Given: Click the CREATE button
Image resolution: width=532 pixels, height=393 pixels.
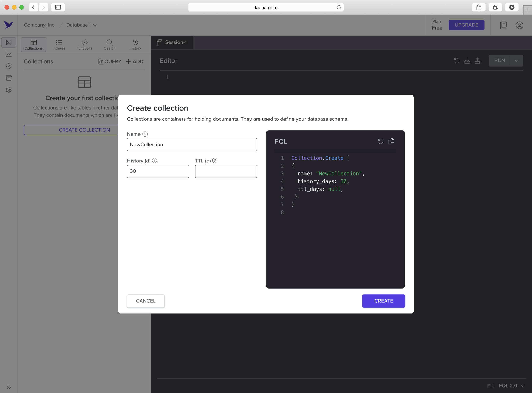Looking at the screenshot, I should [x=383, y=301].
